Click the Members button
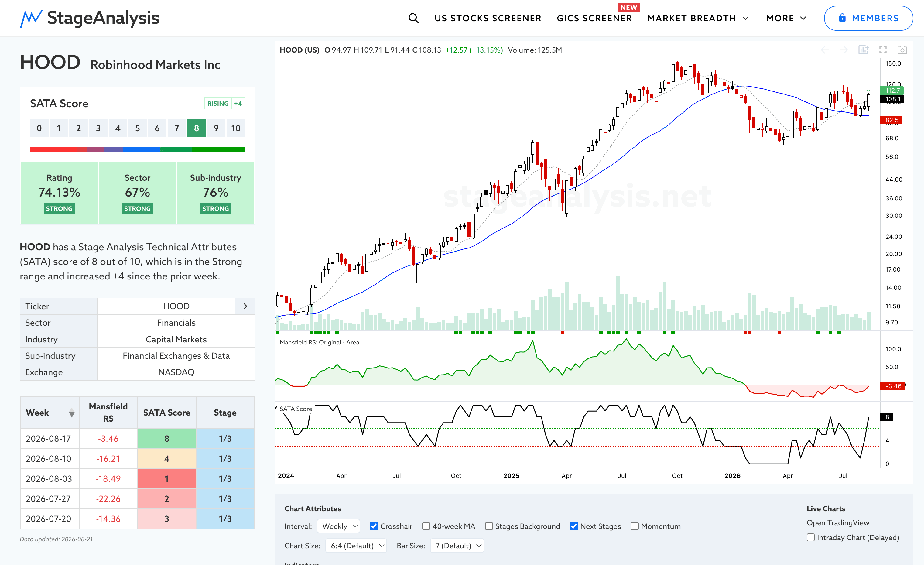The height and width of the screenshot is (565, 924). click(x=868, y=18)
